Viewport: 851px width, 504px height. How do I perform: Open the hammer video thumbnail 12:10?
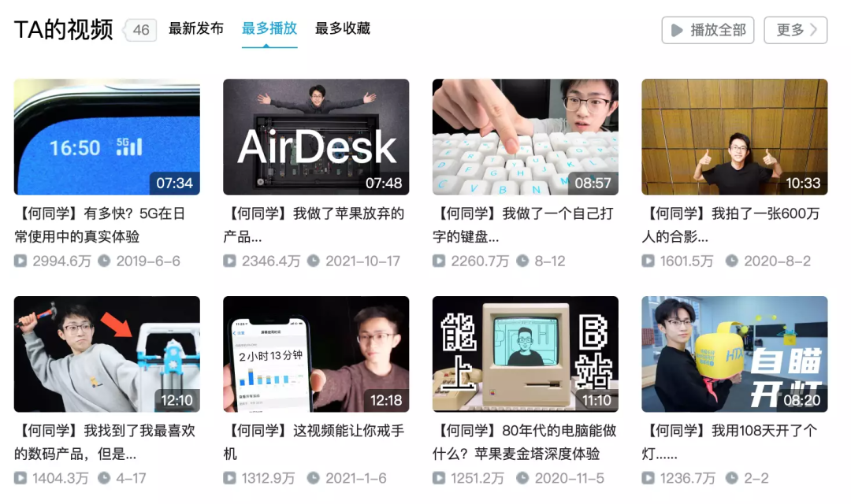(107, 354)
